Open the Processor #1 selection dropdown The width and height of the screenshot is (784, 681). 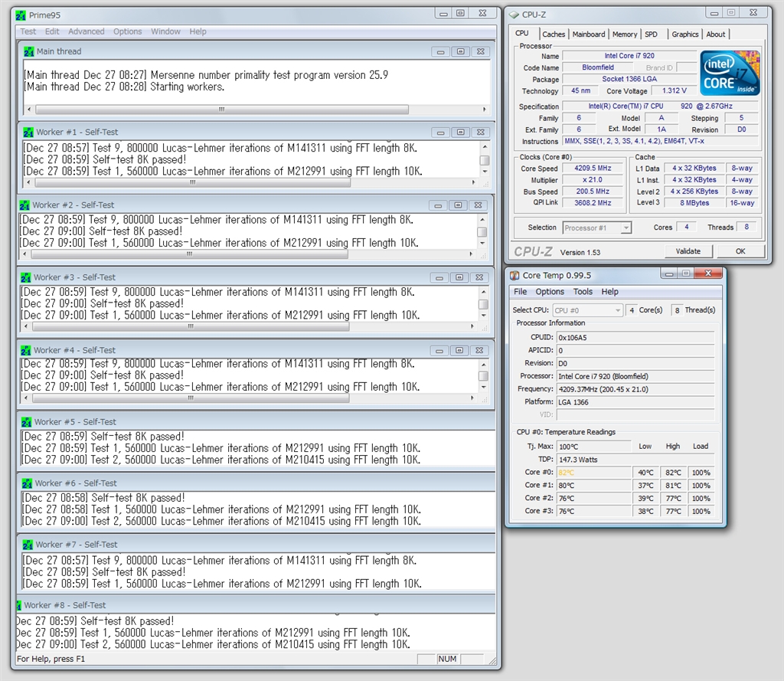point(597,228)
